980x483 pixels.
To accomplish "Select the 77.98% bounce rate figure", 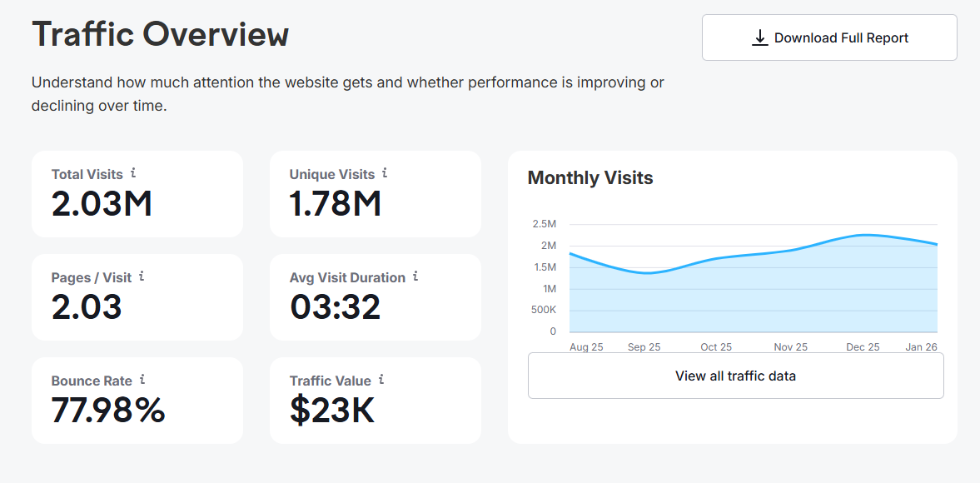I will [x=108, y=411].
